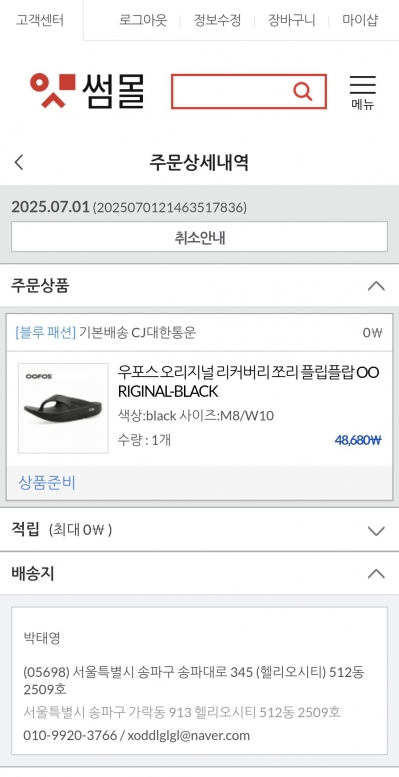Viewport: 399px width, 777px height.
Task: Collapse the 주문상품 section
Action: coord(377,286)
